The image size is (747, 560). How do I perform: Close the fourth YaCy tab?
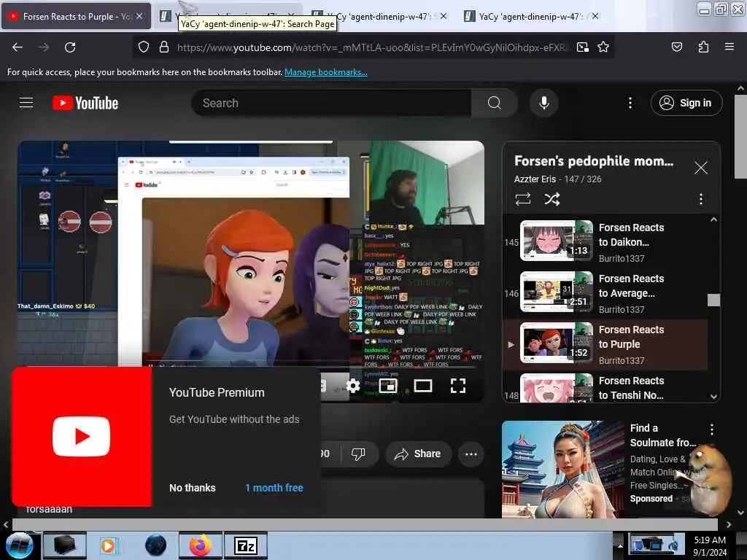tap(595, 16)
